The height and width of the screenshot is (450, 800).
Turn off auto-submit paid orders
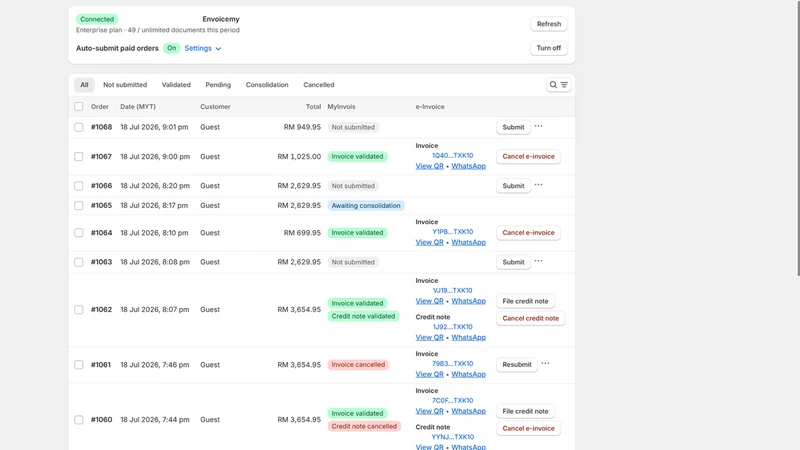click(548, 48)
